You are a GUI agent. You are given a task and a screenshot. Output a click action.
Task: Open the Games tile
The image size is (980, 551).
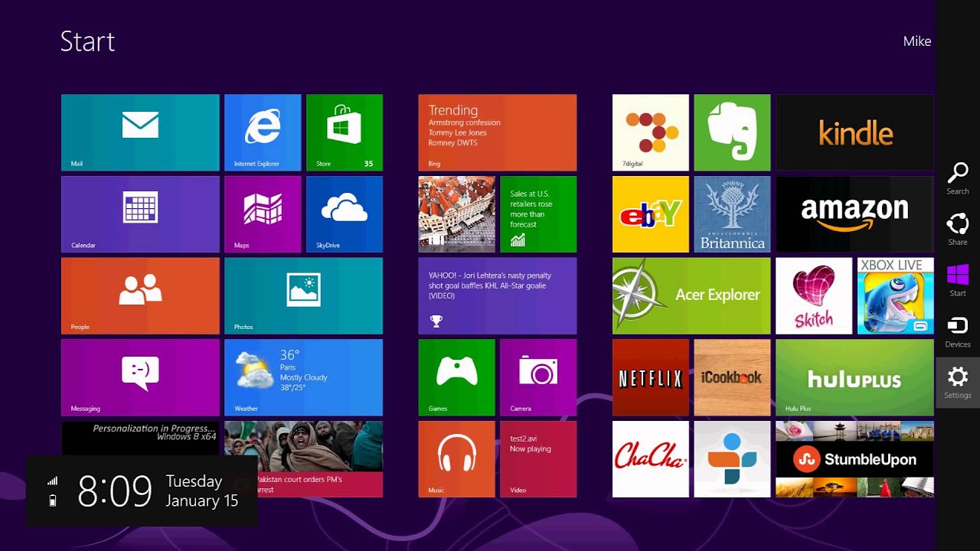[x=457, y=377]
